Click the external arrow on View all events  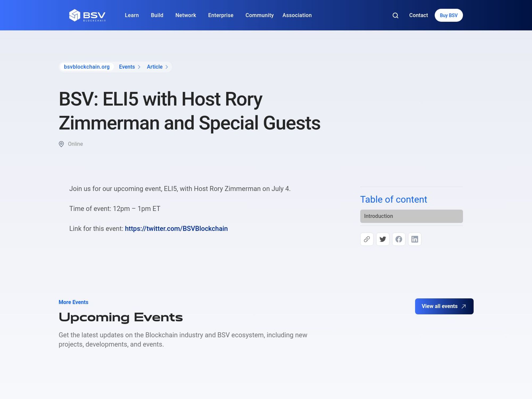[x=464, y=306]
